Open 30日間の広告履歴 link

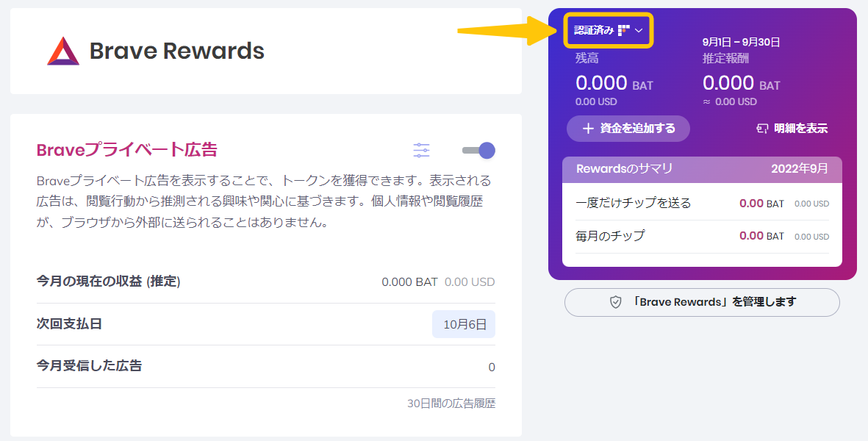click(451, 404)
